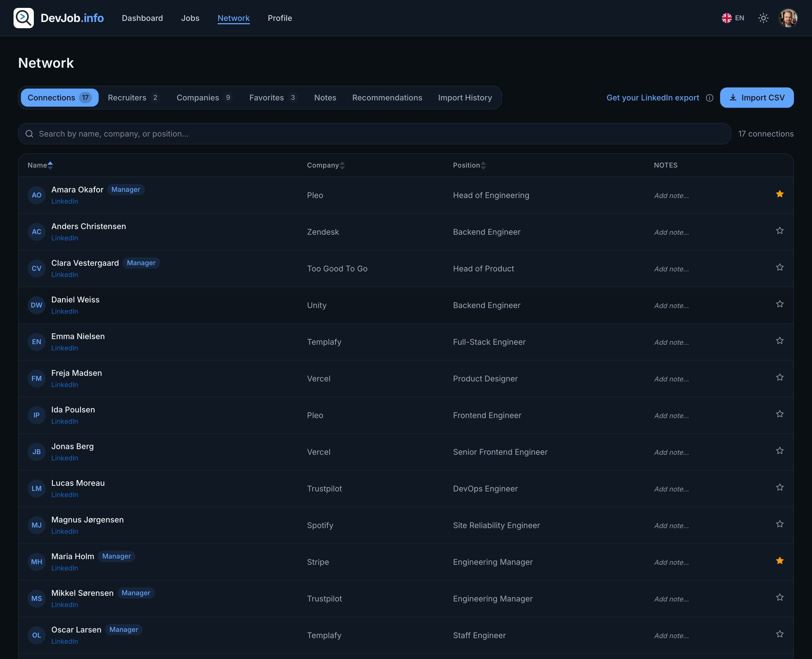This screenshot has height=659, width=812.
Task: Add a note for Lucas Moreau
Action: 671,489
